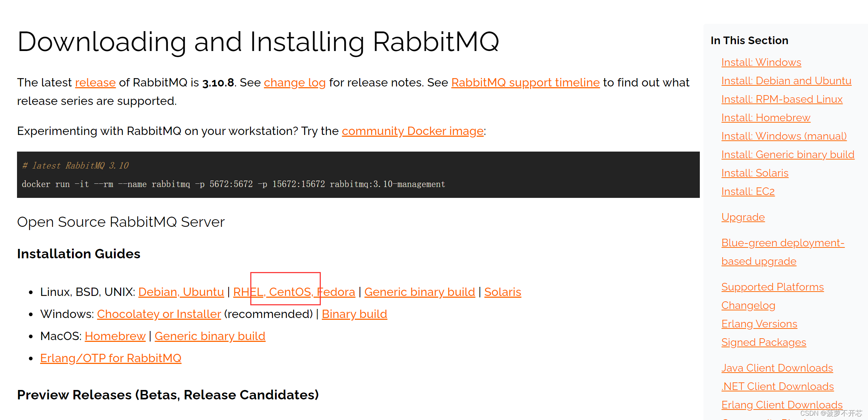The width and height of the screenshot is (868, 420).
Task: Click the Windows Binary build link
Action: [354, 314]
